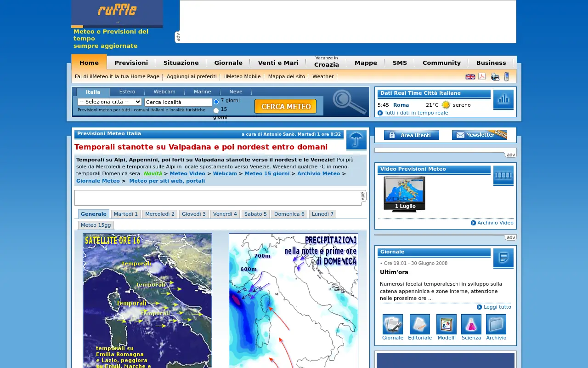The image size is (588, 368).
Task: Open the Mappe menu
Action: click(366, 63)
